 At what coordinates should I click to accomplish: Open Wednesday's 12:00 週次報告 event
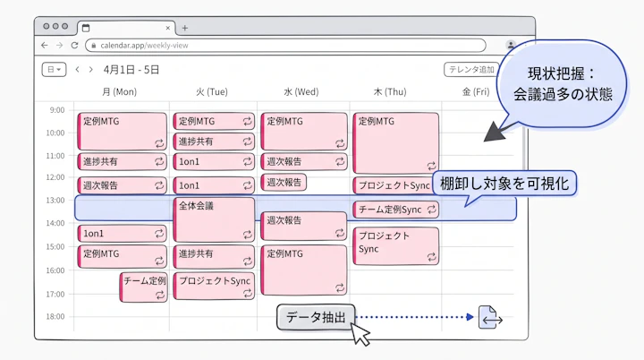point(284,183)
